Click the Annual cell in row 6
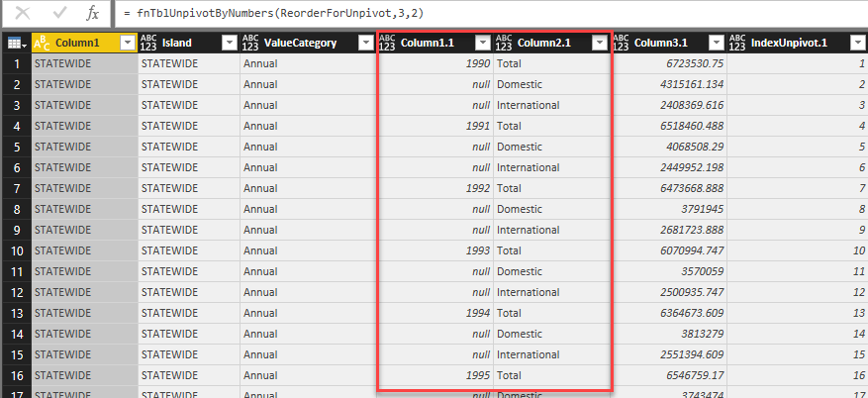868x398 pixels. [307, 167]
